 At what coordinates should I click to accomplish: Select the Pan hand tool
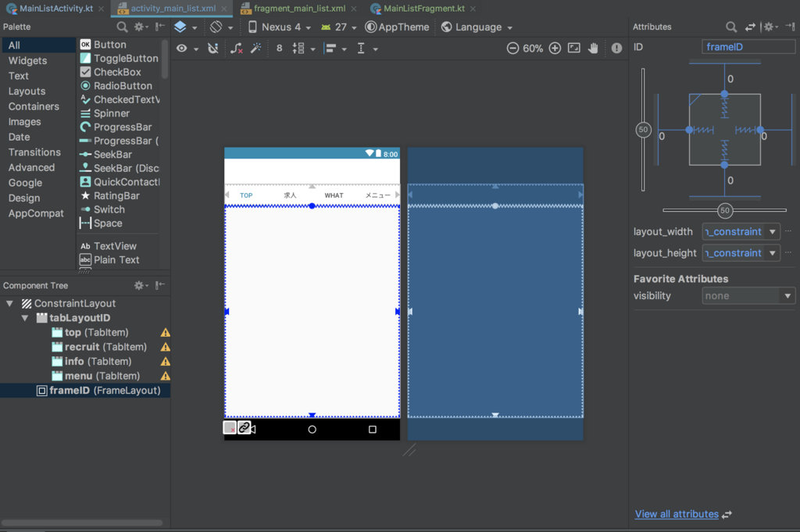coord(593,48)
